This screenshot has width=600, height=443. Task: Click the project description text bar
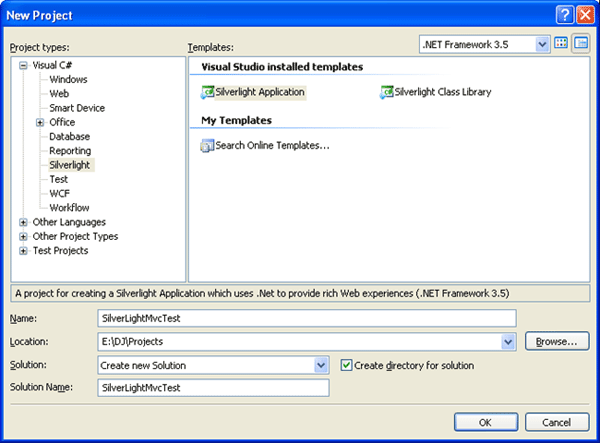click(x=300, y=293)
